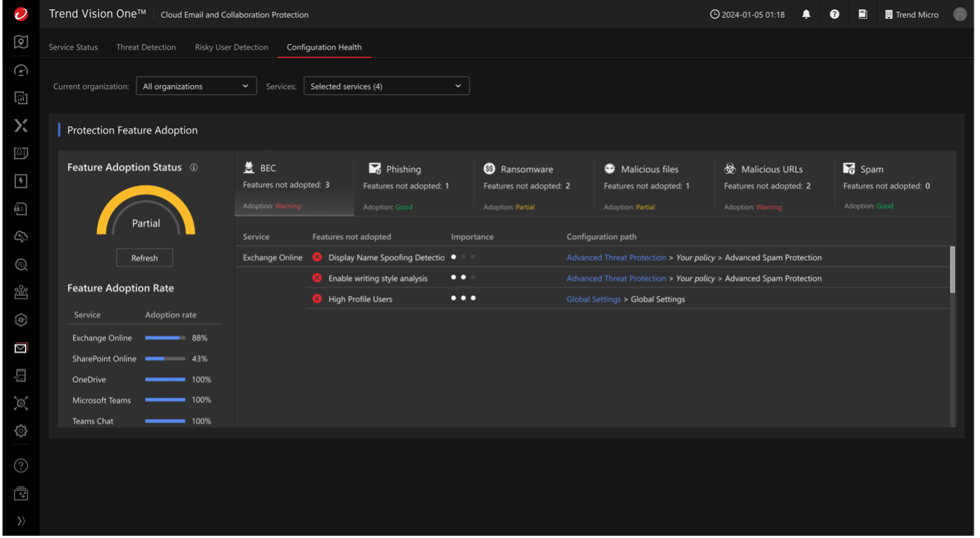Image resolution: width=980 pixels, height=538 pixels.
Task: Click the Exchange Online service cell
Action: (273, 258)
